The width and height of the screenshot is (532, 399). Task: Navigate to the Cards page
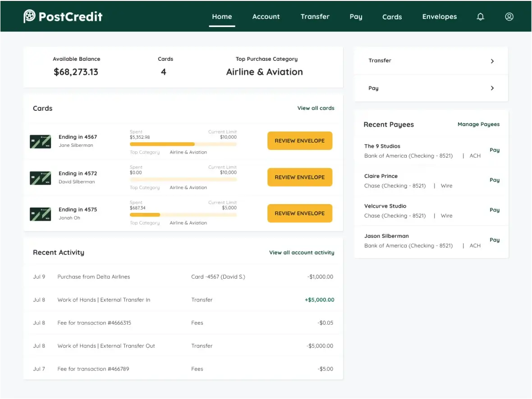coord(392,17)
